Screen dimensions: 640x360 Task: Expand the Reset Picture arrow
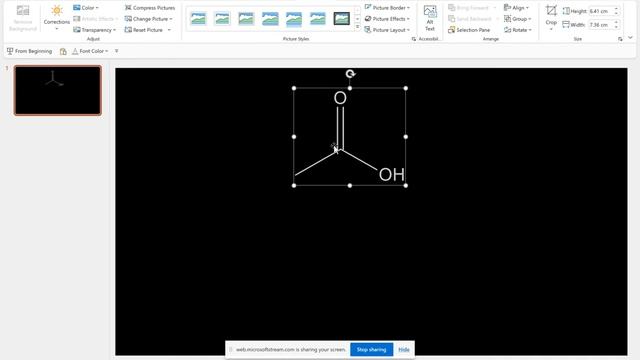(x=169, y=30)
